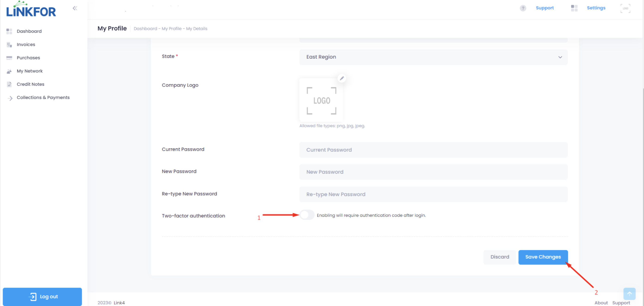Click the company LOGO placeholder thumbnail
The width and height of the screenshot is (644, 306).
pos(321,100)
